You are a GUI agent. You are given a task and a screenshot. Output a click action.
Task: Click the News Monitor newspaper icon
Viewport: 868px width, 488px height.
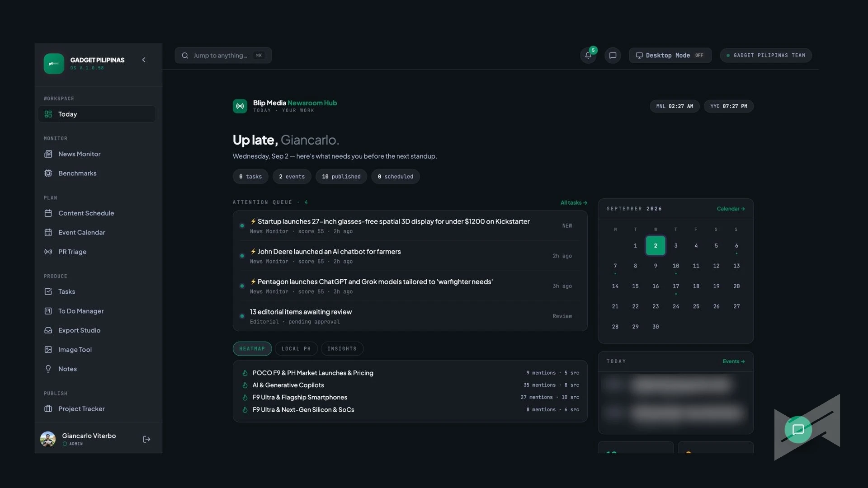pyautogui.click(x=48, y=154)
